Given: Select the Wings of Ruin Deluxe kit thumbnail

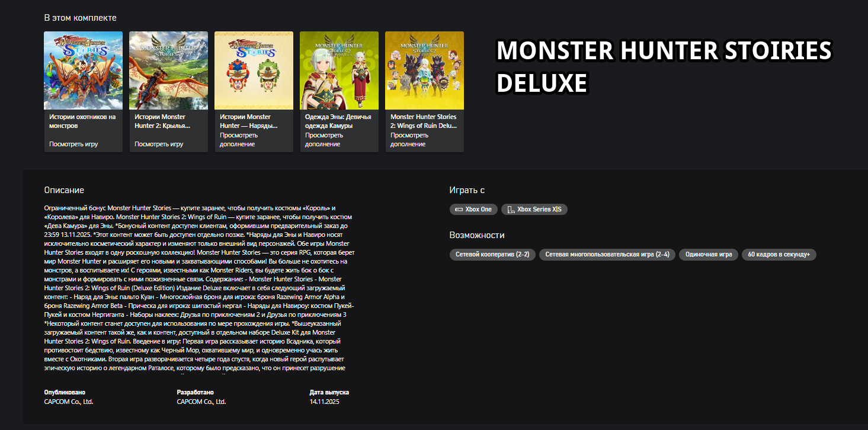Looking at the screenshot, I should click(x=425, y=70).
